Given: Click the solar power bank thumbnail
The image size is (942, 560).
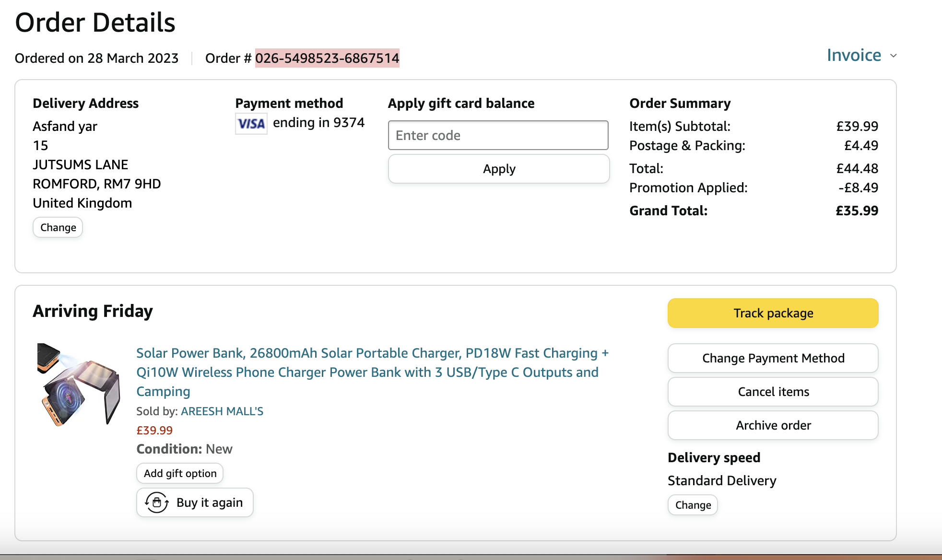Looking at the screenshot, I should pyautogui.click(x=79, y=385).
